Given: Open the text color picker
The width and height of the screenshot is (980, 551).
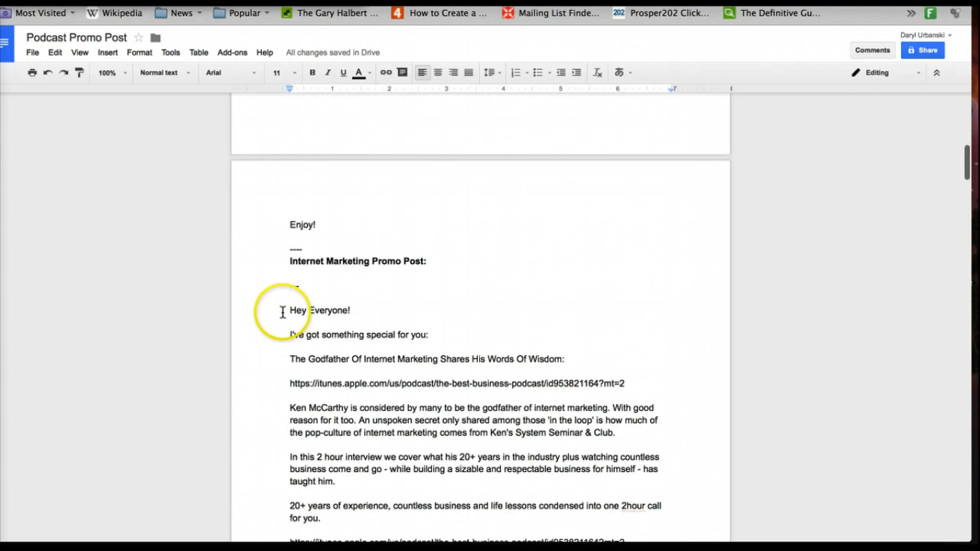Looking at the screenshot, I should [362, 72].
